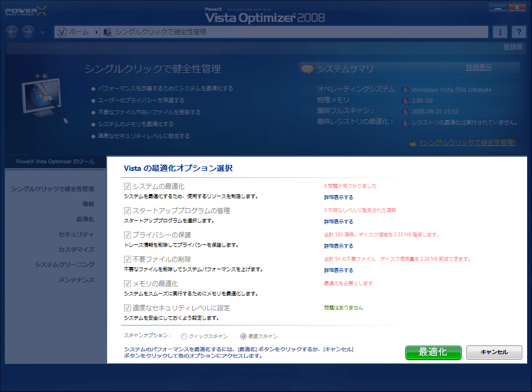Click the シングルクリックで健全性管理 breadcrumb icon
The height and width of the screenshot is (392, 532).
click(108, 32)
